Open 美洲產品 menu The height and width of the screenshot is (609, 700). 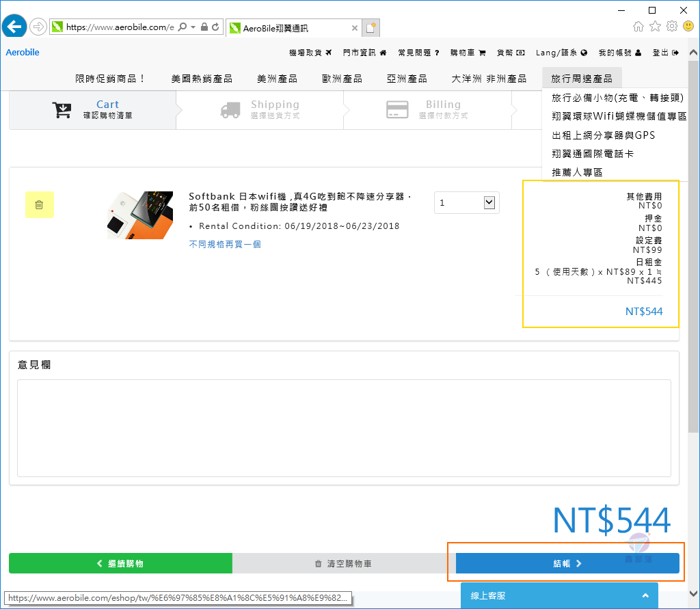[x=278, y=79]
